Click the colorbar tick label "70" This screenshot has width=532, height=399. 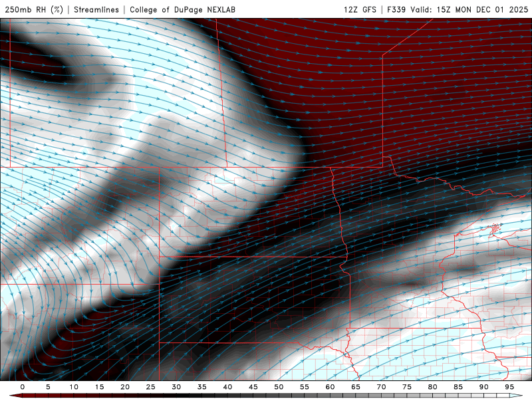(x=381, y=387)
